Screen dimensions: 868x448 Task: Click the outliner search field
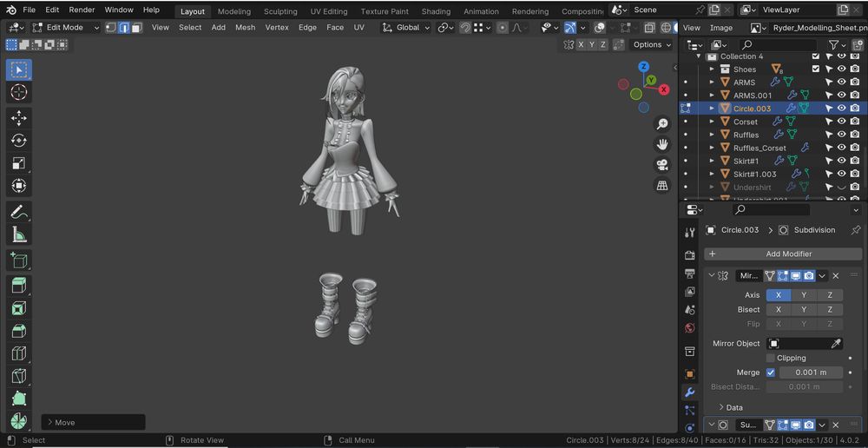coord(779,45)
